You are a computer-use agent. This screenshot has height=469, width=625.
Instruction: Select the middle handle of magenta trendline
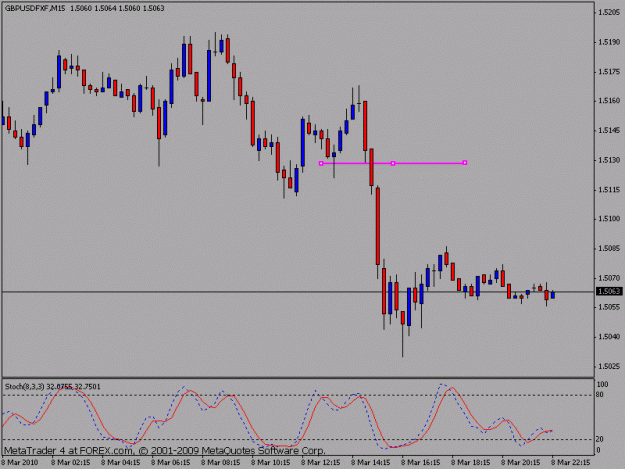393,163
